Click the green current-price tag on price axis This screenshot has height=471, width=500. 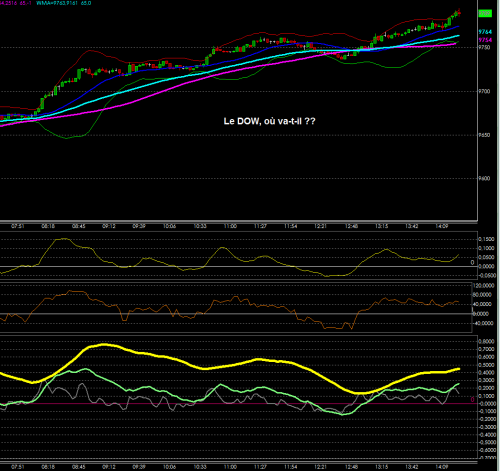(485, 13)
